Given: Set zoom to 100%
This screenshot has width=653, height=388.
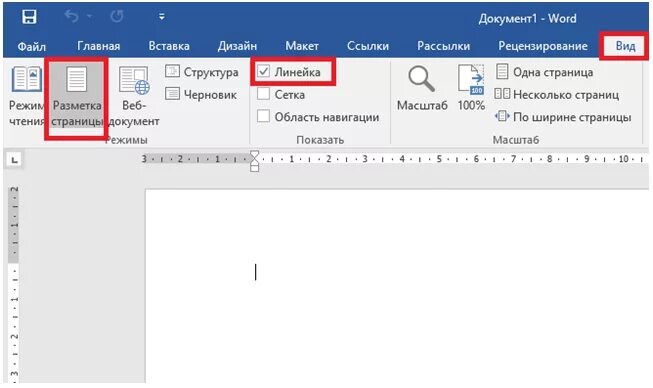Looking at the screenshot, I should (471, 88).
